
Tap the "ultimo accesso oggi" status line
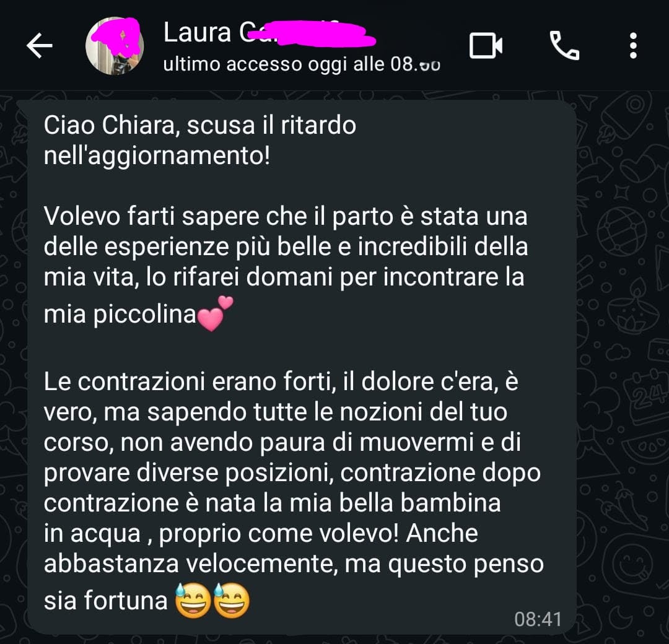click(302, 64)
